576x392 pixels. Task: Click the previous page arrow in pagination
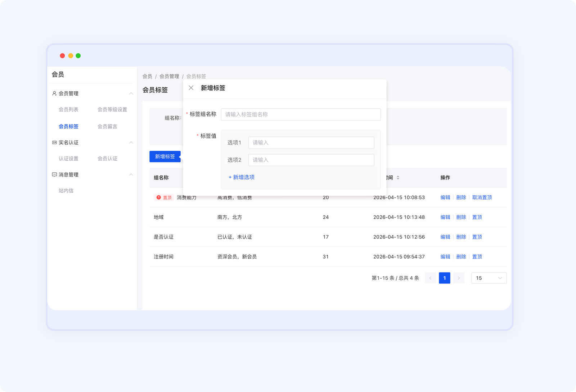(x=430, y=278)
